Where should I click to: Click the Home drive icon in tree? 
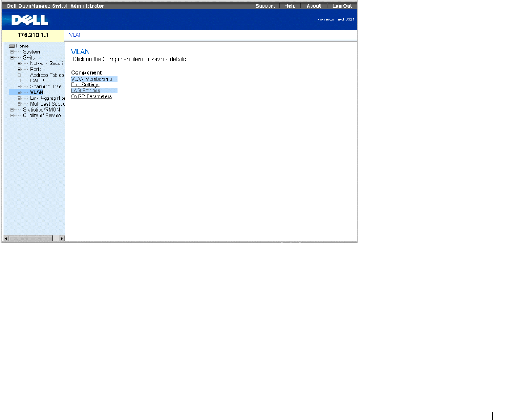click(12, 46)
